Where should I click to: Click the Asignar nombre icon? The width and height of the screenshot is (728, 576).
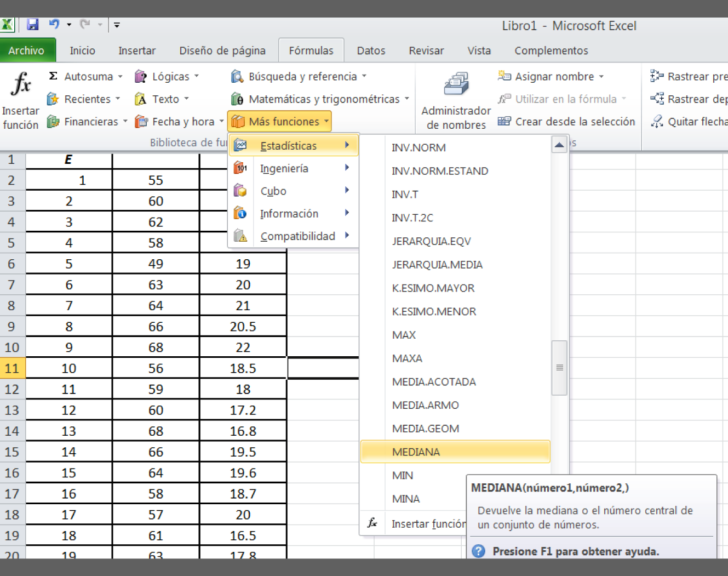(x=505, y=76)
